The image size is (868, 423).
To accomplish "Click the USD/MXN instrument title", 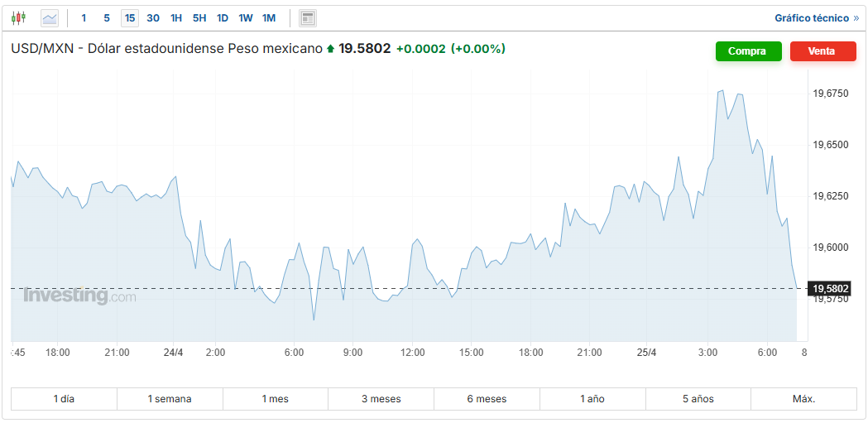I will tap(166, 49).
